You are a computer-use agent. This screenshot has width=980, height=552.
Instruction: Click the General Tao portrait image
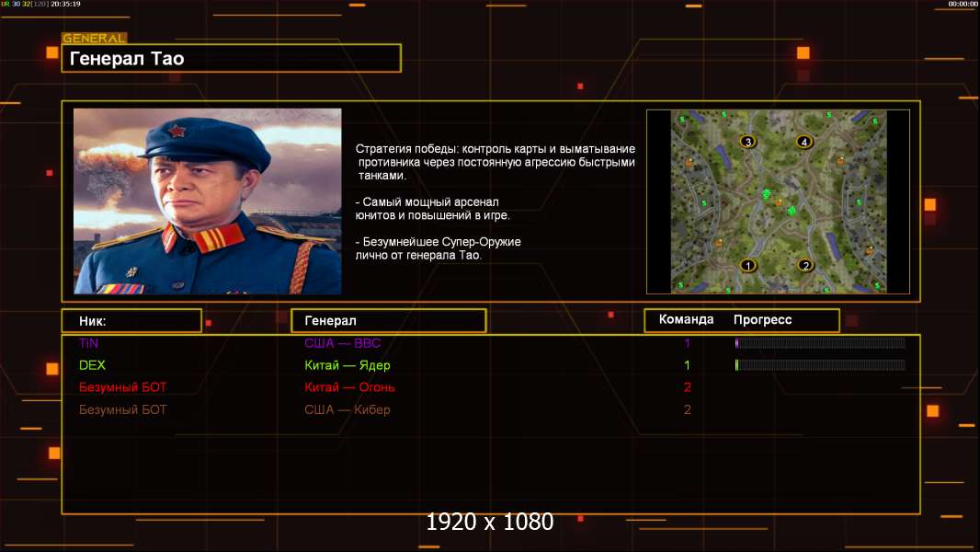pos(208,201)
